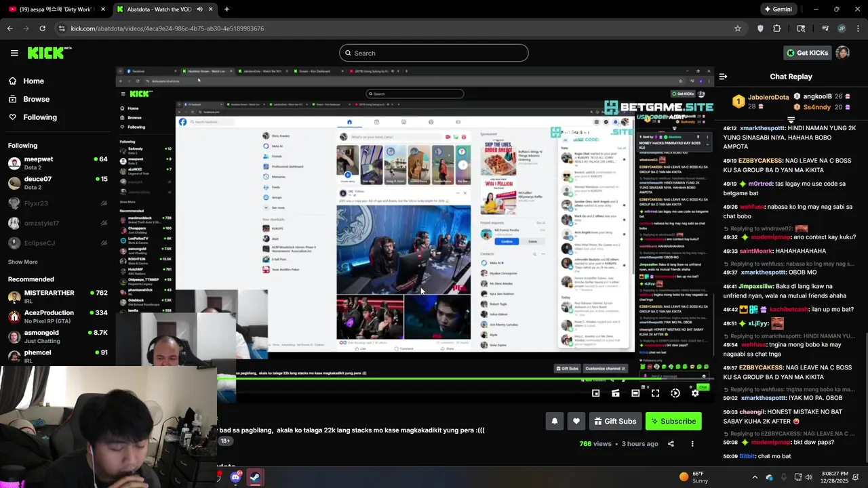Click the browser address bar URL
This screenshot has width=868, height=488.
[x=167, y=28]
